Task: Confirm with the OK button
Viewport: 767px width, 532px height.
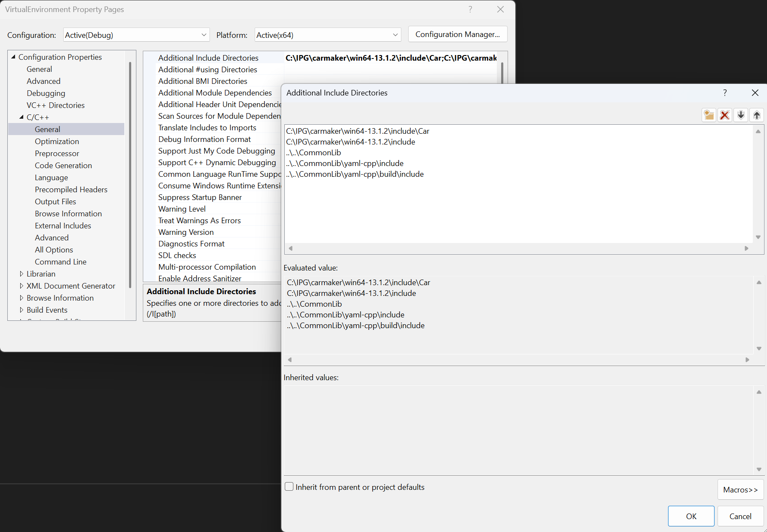Action: click(x=691, y=516)
